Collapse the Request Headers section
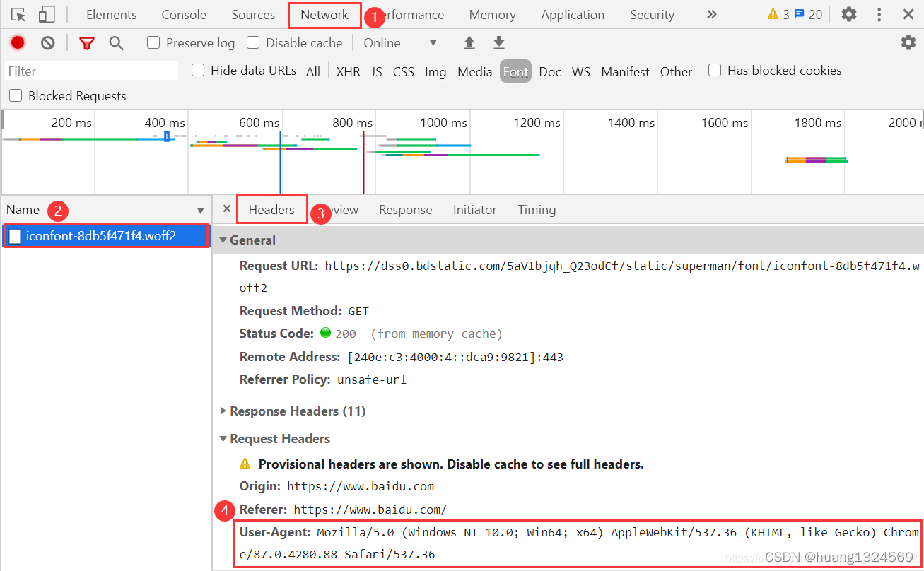 (x=223, y=439)
